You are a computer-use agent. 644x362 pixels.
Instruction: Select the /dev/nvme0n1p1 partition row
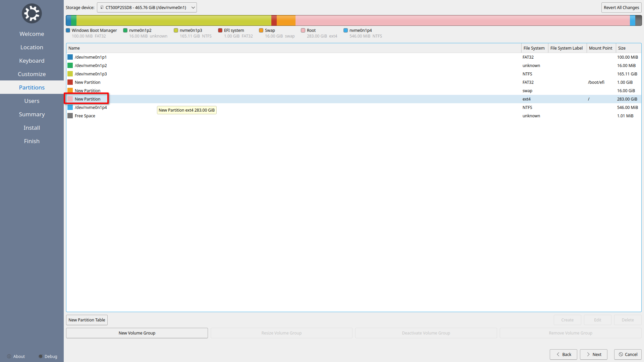coord(91,57)
